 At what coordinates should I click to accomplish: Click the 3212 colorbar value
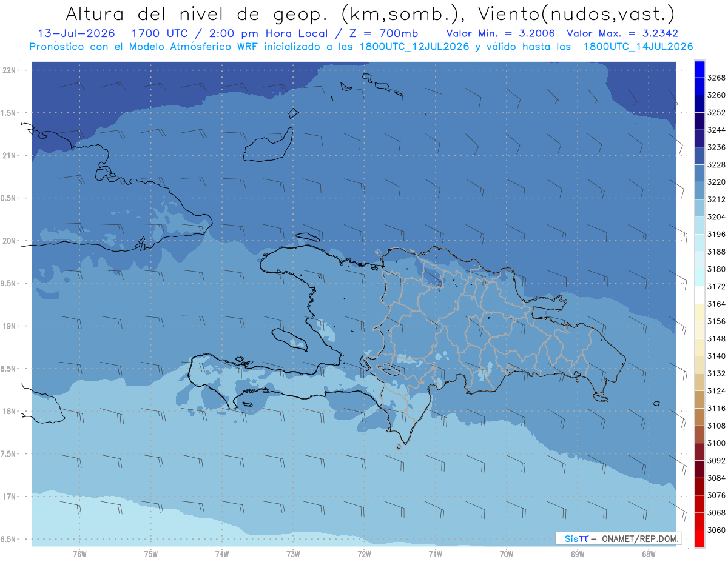pyautogui.click(x=716, y=199)
